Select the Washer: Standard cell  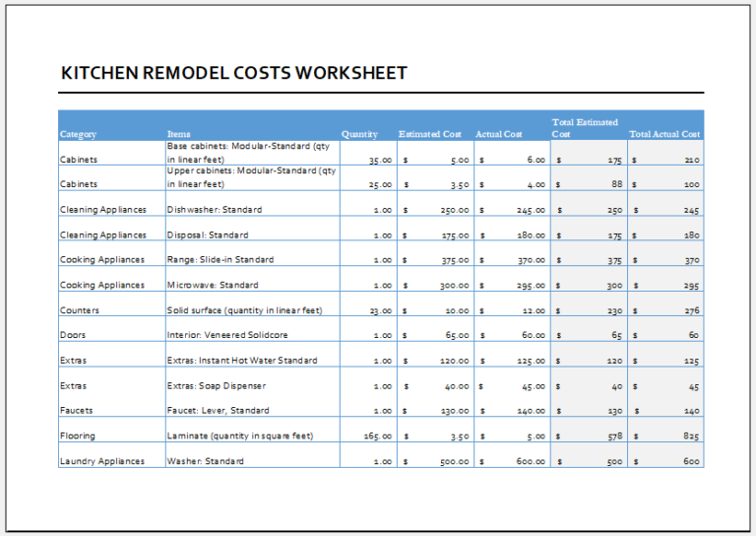point(253,455)
